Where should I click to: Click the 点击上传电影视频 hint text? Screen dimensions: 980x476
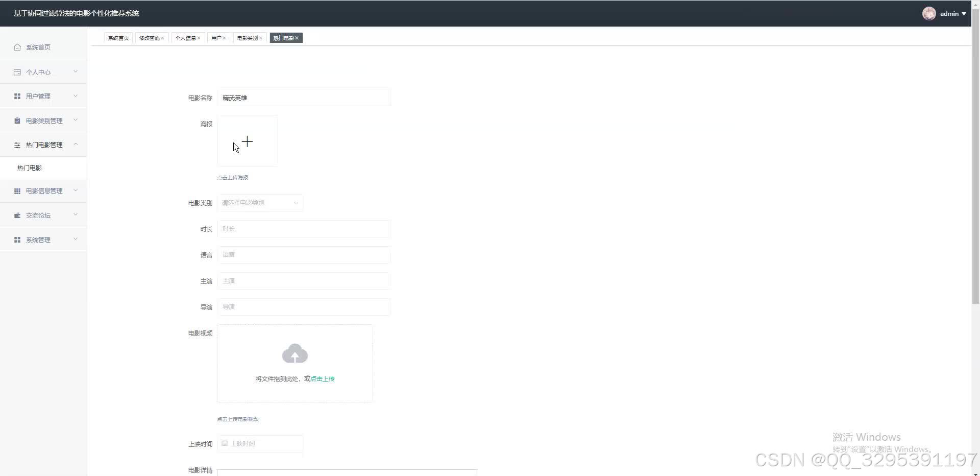pyautogui.click(x=238, y=419)
